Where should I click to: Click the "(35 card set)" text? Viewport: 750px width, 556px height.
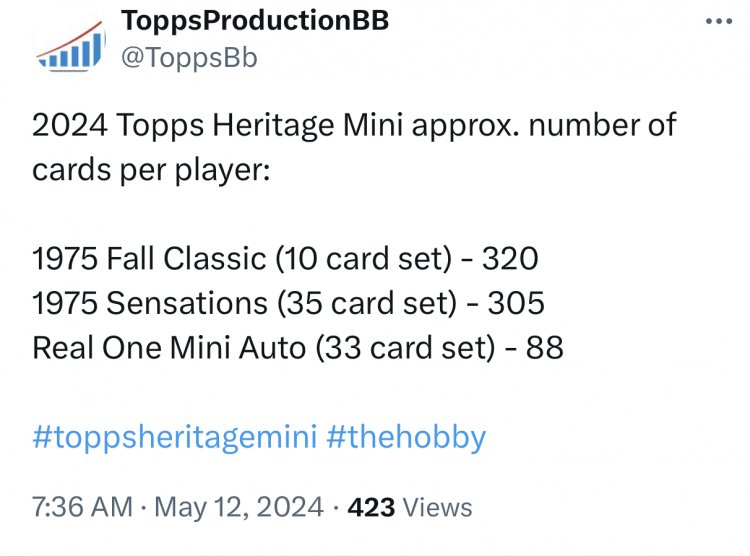click(x=367, y=303)
